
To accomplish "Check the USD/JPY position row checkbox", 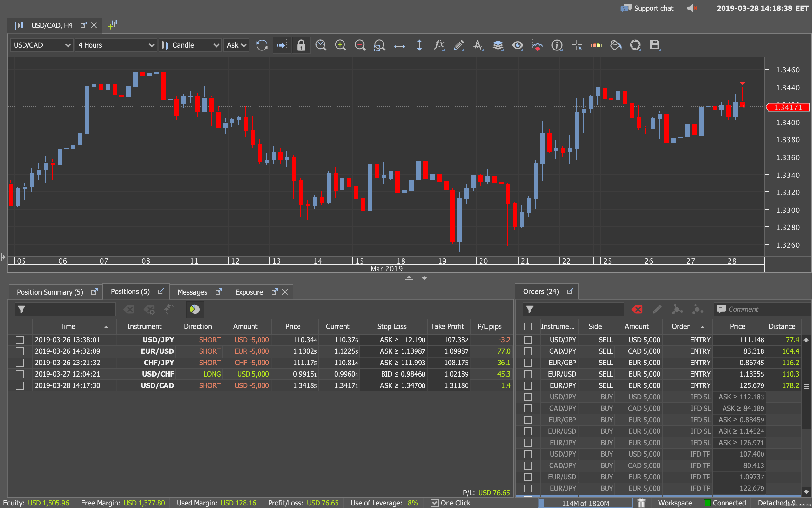I will [x=20, y=340].
